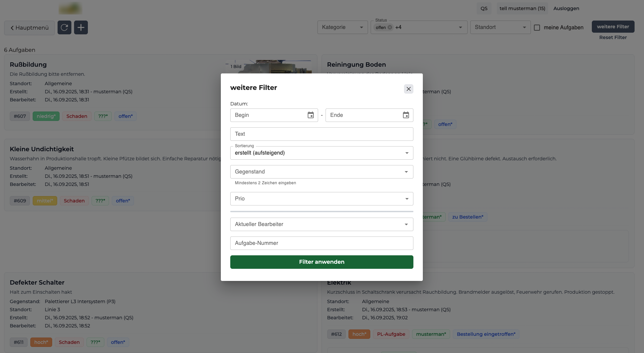The height and width of the screenshot is (353, 644).
Task: Remove the offen status chip
Action: pos(390,28)
